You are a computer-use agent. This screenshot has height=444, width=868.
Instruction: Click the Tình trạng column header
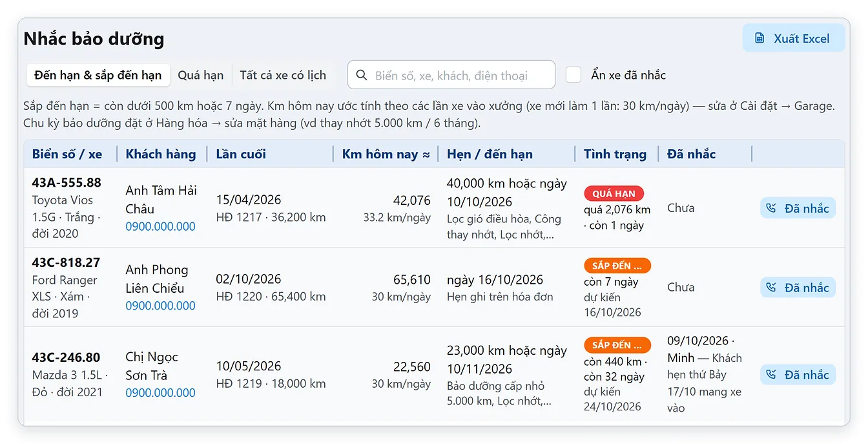tap(615, 154)
